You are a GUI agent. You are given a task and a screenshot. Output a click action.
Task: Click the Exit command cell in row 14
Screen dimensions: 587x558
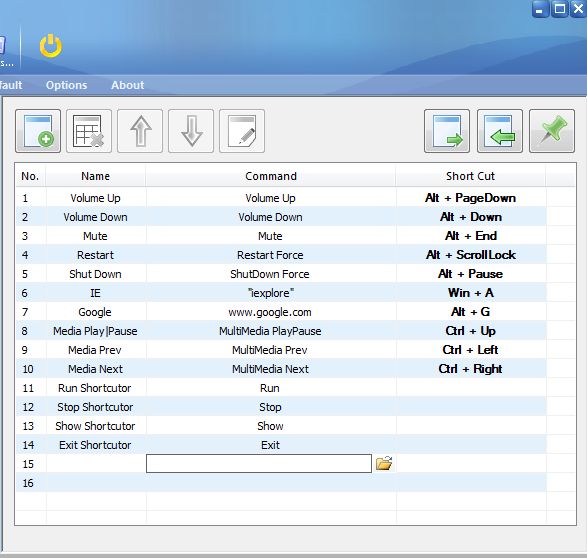pyautogui.click(x=271, y=445)
